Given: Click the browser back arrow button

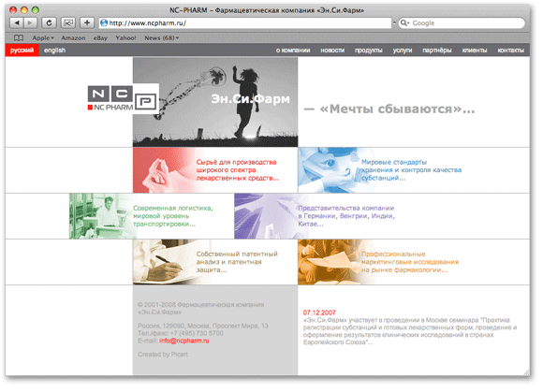Looking at the screenshot, I should [x=16, y=23].
